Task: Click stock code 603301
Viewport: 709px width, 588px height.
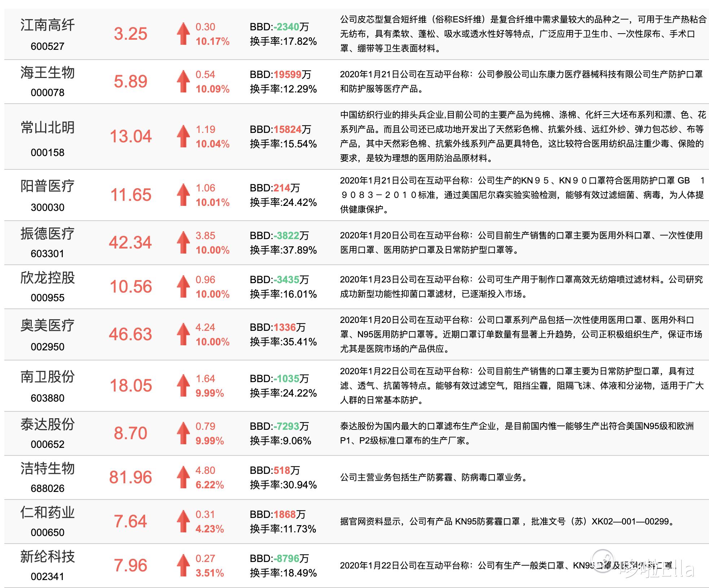Action: click(48, 254)
